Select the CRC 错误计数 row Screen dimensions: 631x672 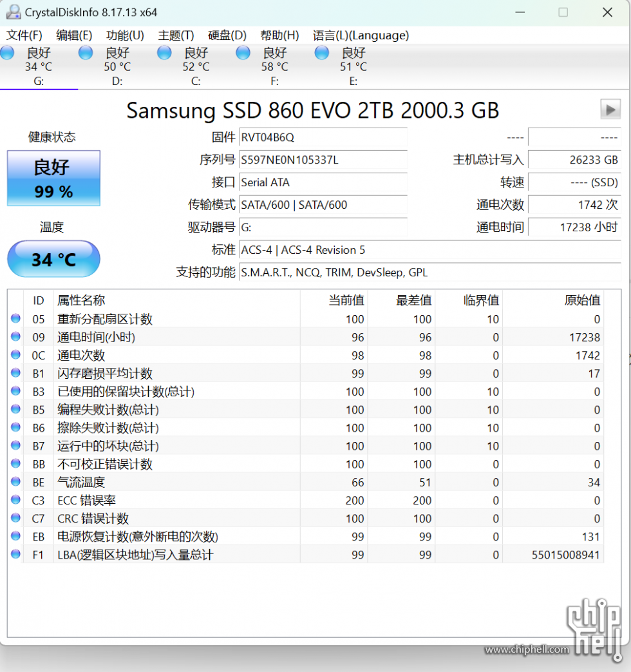[x=306, y=518]
